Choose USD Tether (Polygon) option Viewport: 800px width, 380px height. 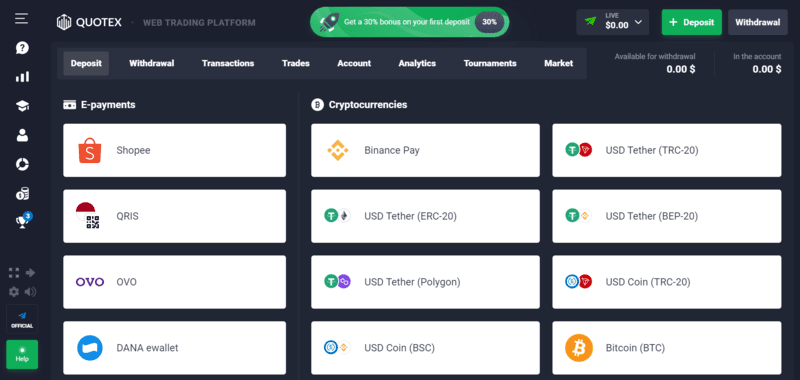426,282
